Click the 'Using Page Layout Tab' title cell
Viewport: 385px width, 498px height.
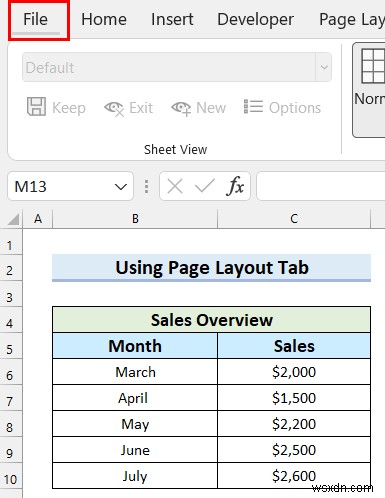tap(211, 268)
